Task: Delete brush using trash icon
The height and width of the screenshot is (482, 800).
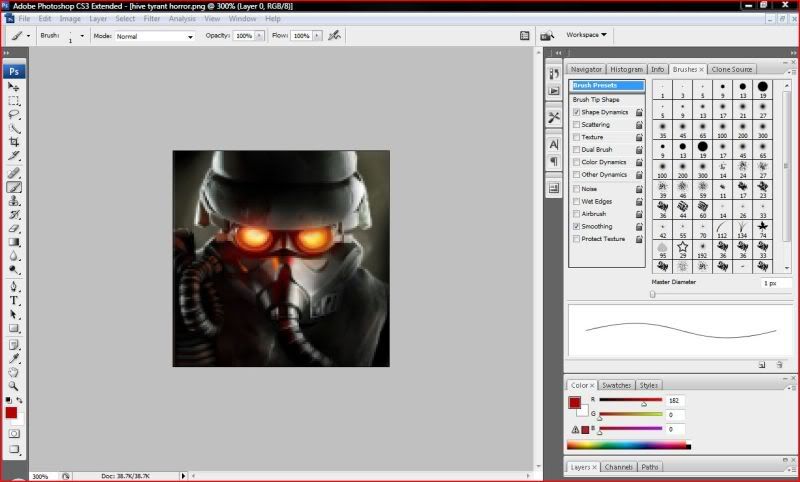Action: 779,365
